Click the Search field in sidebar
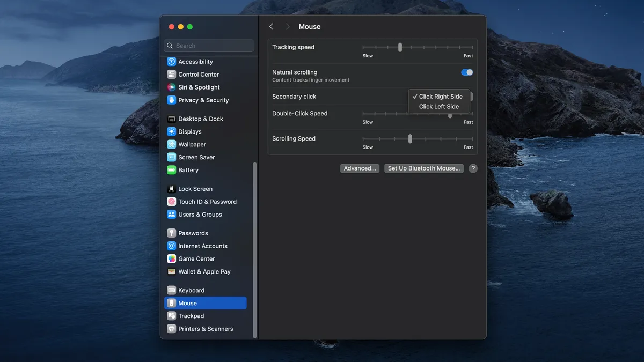This screenshot has width=644, height=362. tap(209, 46)
